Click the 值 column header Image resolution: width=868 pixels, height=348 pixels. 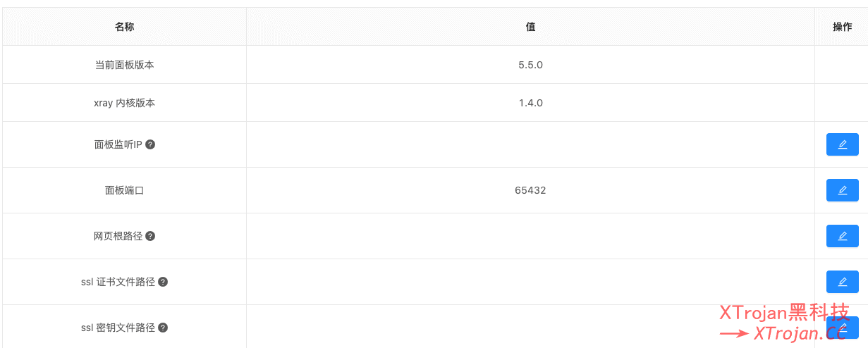tap(530, 27)
